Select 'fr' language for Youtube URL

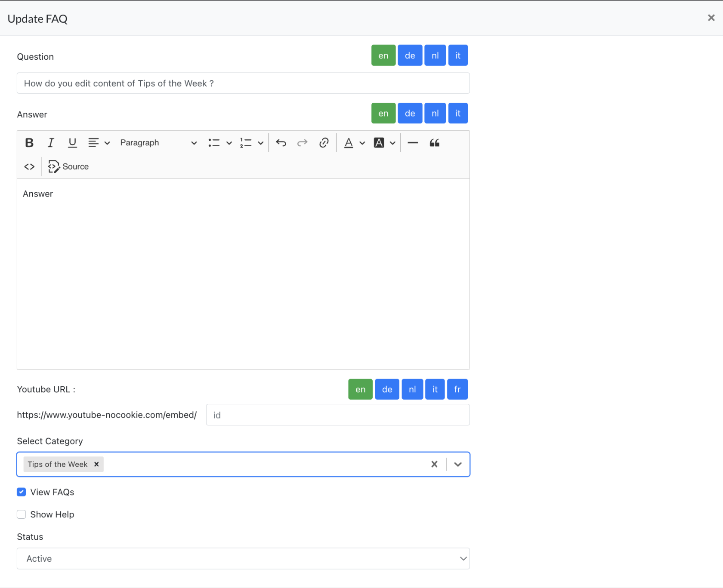pyautogui.click(x=457, y=389)
